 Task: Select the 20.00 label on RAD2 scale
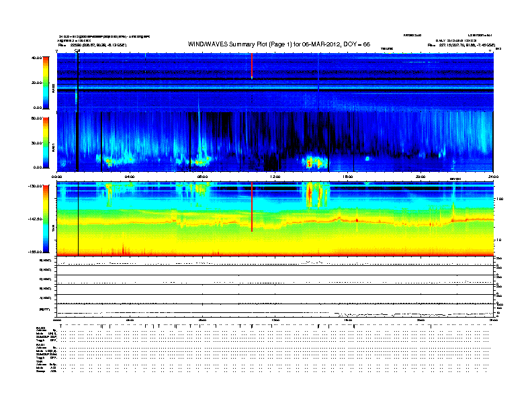tap(36, 83)
